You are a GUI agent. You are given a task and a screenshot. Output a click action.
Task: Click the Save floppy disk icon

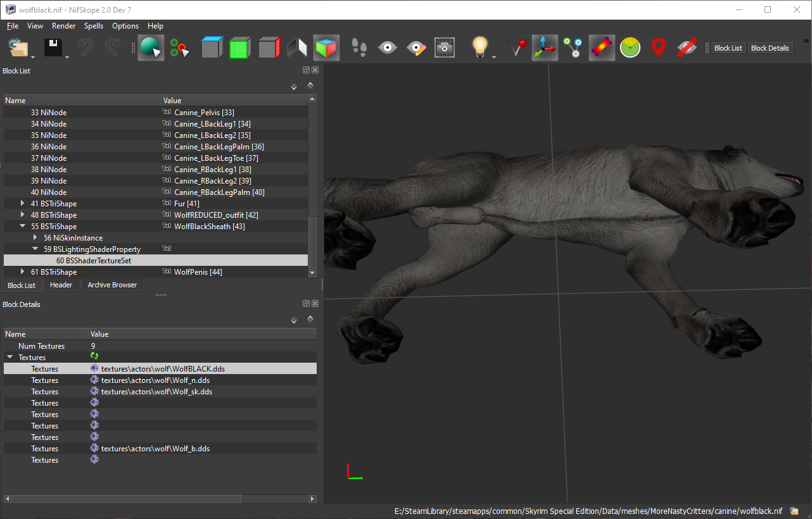click(x=53, y=47)
